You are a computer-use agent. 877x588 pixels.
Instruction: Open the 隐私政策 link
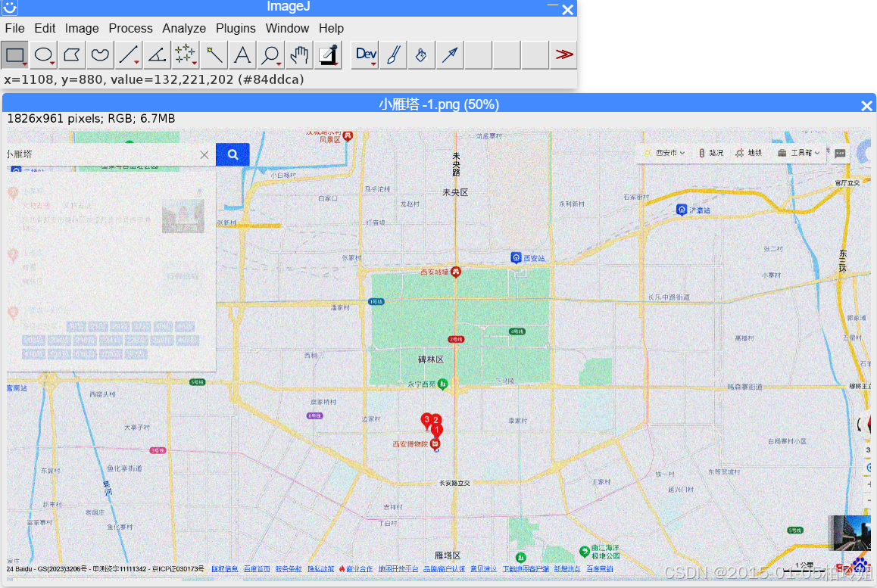(320, 569)
